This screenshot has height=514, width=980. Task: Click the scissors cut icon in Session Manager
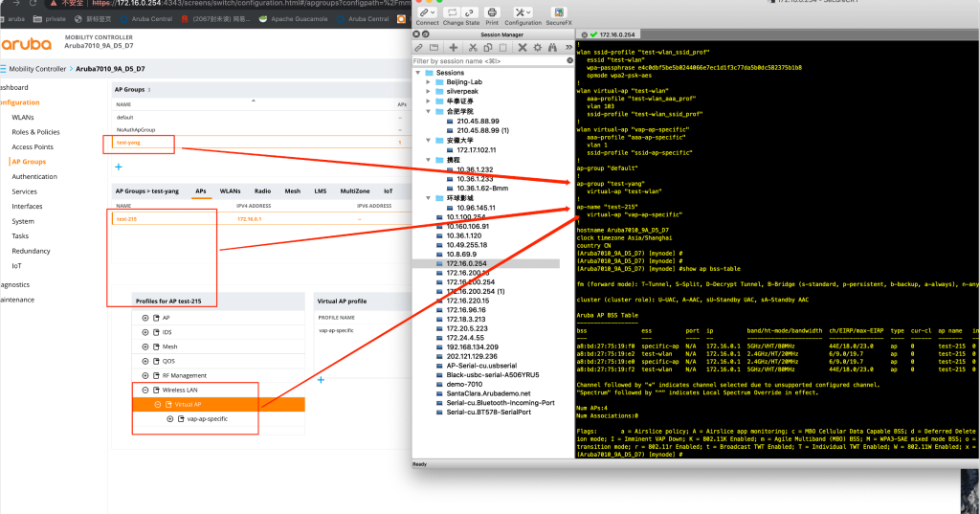[x=473, y=48]
